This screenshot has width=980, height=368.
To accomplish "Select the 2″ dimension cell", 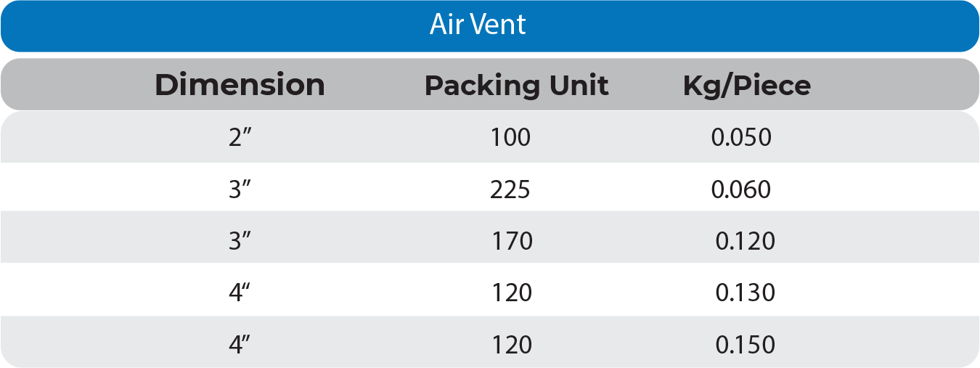I will 240,137.
